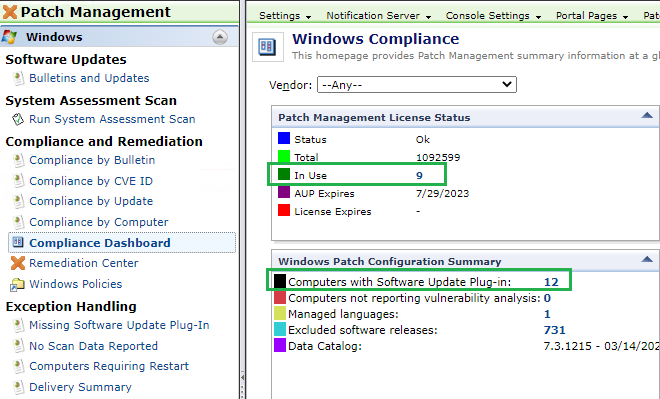
Task: Collapse Patch Management License Status panel
Action: click(647, 116)
